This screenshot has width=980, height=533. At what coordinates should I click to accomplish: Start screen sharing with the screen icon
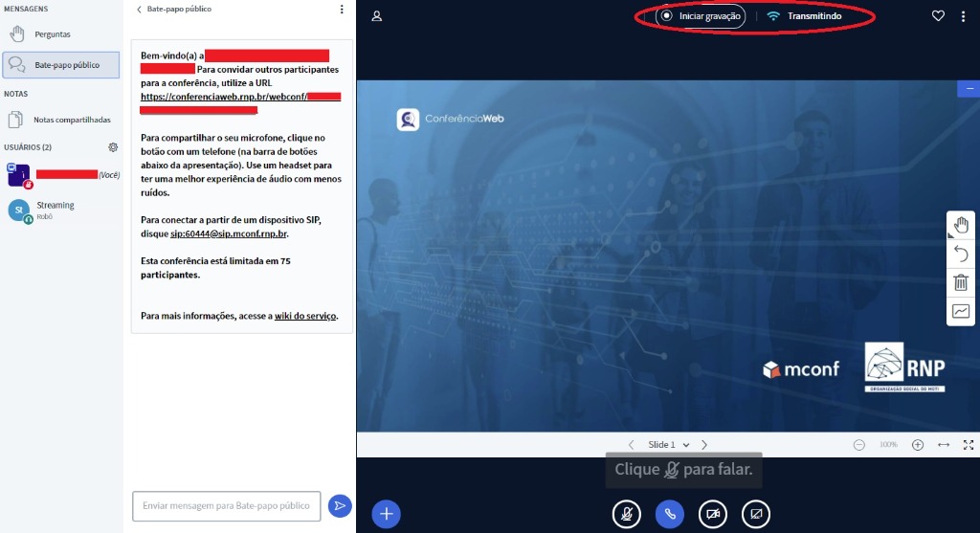point(755,514)
